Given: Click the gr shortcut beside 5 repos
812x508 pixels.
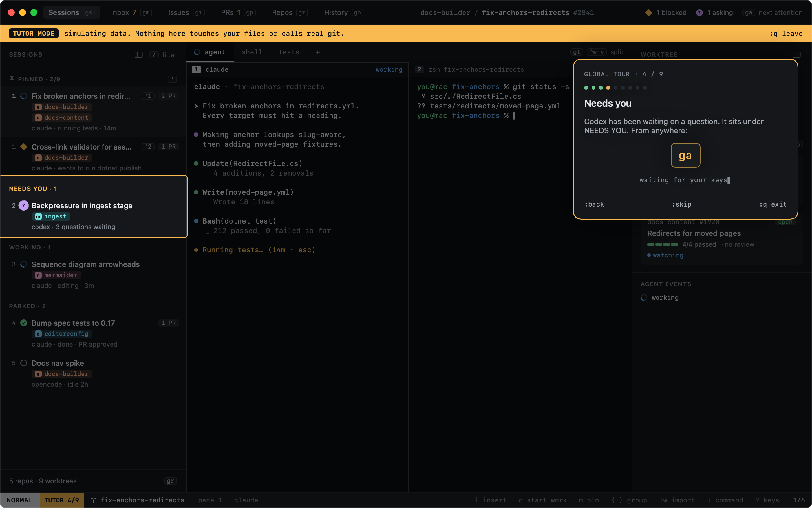Looking at the screenshot, I should point(171,481).
